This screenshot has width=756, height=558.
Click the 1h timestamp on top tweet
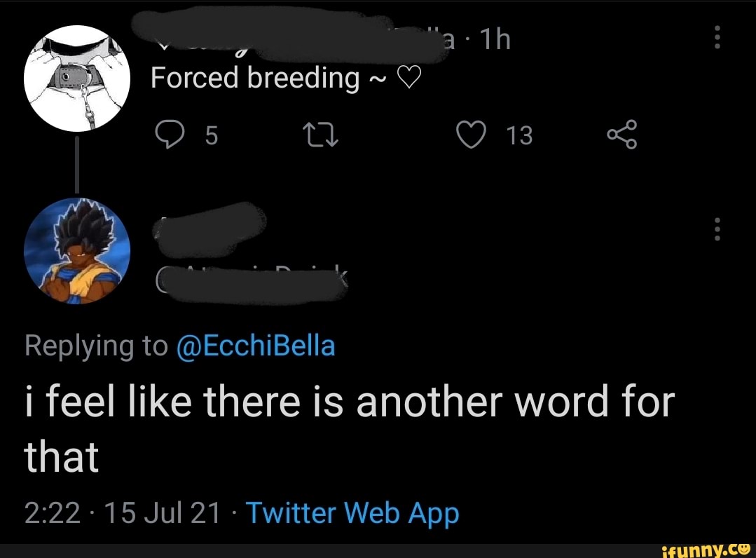493,41
